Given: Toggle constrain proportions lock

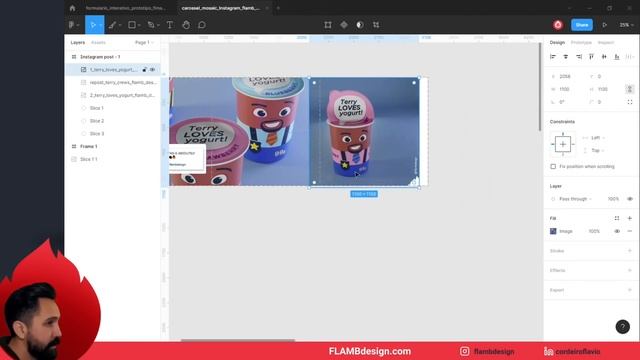Looking at the screenshot, I should pyautogui.click(x=630, y=89).
